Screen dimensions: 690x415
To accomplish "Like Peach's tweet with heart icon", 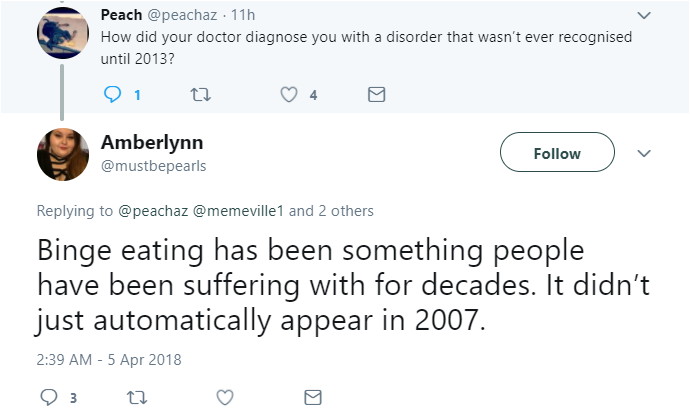I will 289,95.
